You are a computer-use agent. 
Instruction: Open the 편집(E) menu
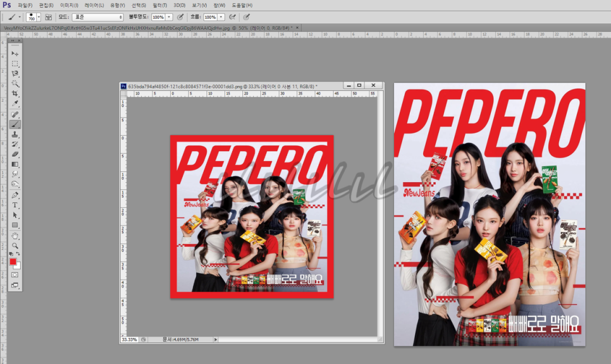click(46, 6)
